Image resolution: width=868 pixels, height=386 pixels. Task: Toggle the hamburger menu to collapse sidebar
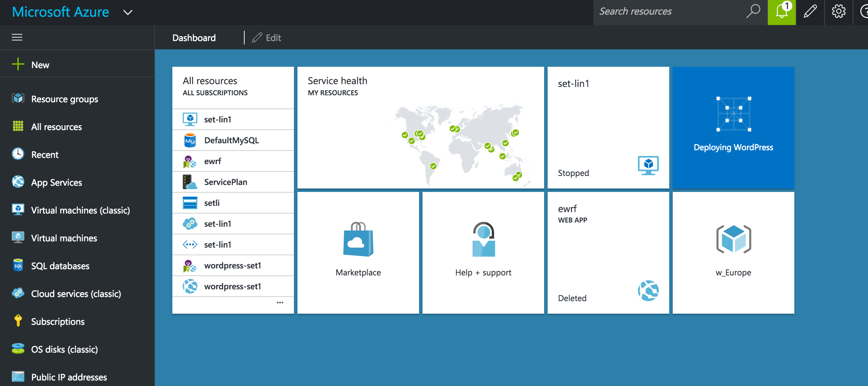point(17,37)
